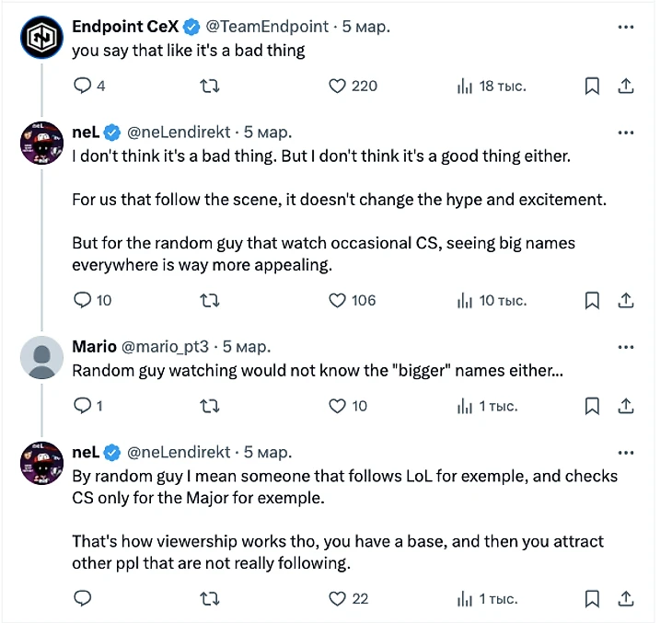672x623 pixels.
Task: Retweet the Endpoint CeX post
Action: [x=210, y=86]
